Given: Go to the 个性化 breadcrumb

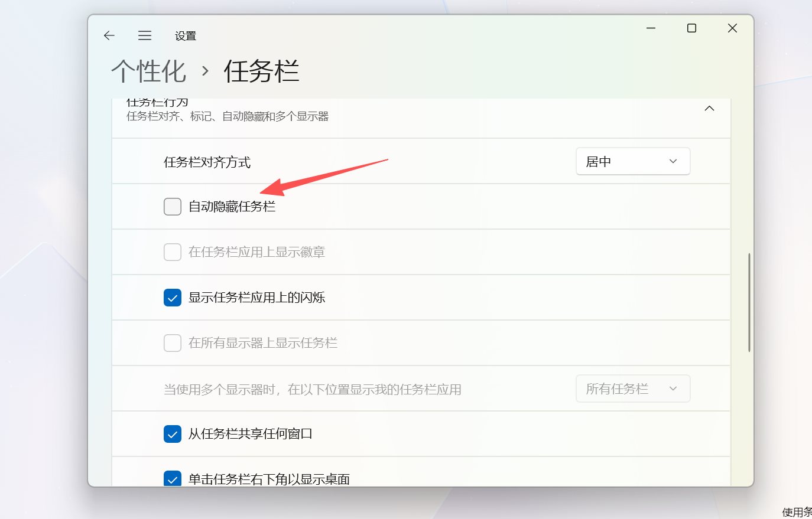Looking at the screenshot, I should 149,71.
